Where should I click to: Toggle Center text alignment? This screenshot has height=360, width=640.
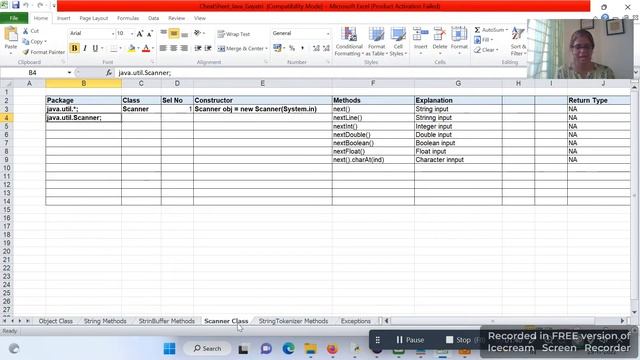[x=174, y=48]
